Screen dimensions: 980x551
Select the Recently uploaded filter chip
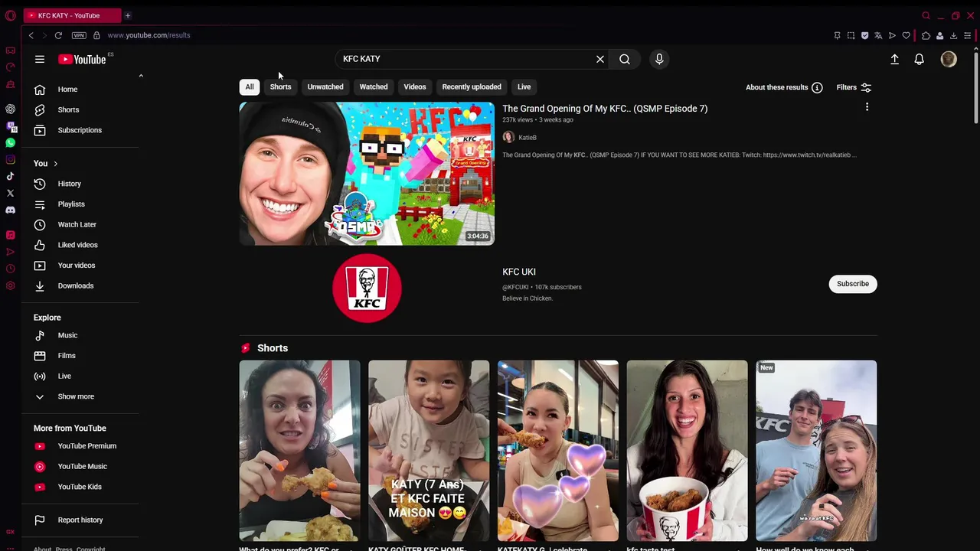(x=472, y=86)
